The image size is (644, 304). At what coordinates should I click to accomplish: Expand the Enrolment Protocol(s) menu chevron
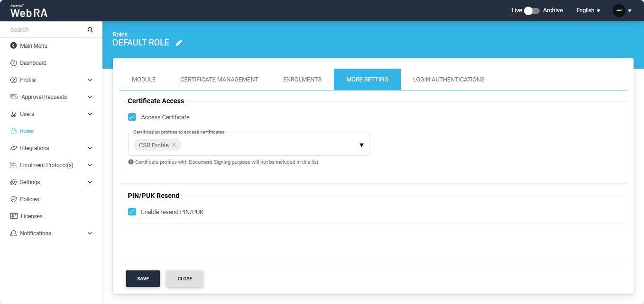90,165
